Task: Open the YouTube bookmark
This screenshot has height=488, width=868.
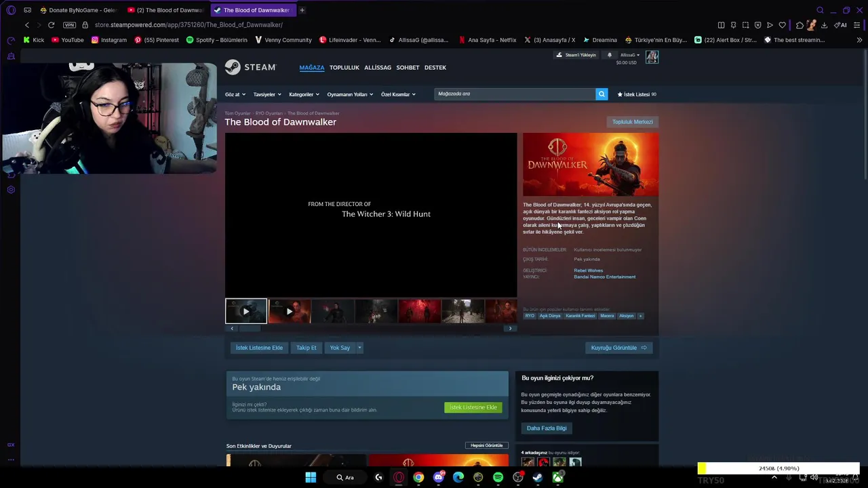Action: [x=68, y=40]
